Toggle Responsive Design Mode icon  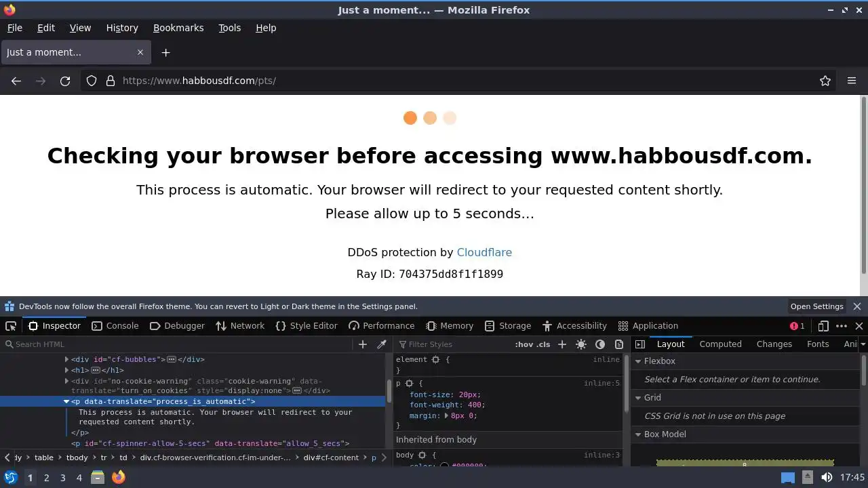[x=823, y=326]
